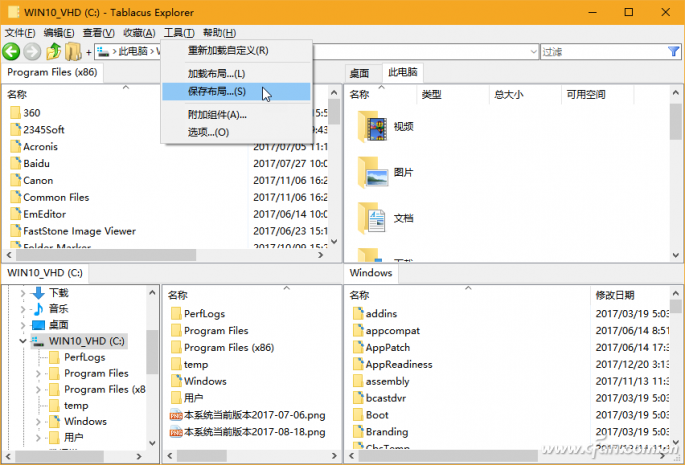Switch to the 此电脑 tab
This screenshot has height=465, width=685.
403,72
